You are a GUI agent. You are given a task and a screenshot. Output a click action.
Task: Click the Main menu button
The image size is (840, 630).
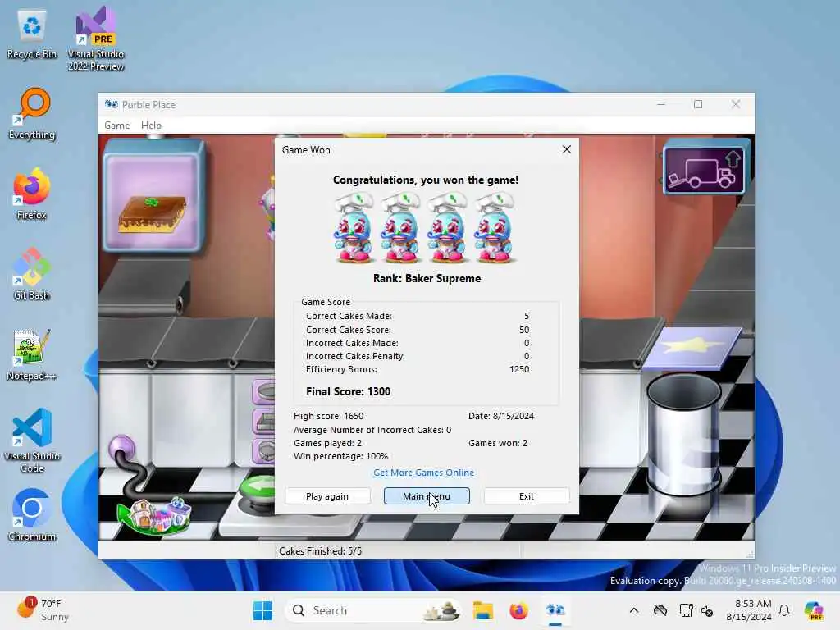coord(427,496)
